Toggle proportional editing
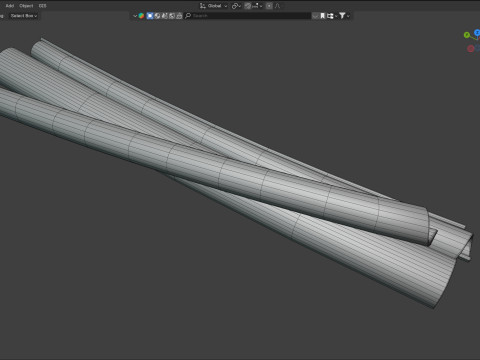This screenshot has height=360, width=480. 269,6
